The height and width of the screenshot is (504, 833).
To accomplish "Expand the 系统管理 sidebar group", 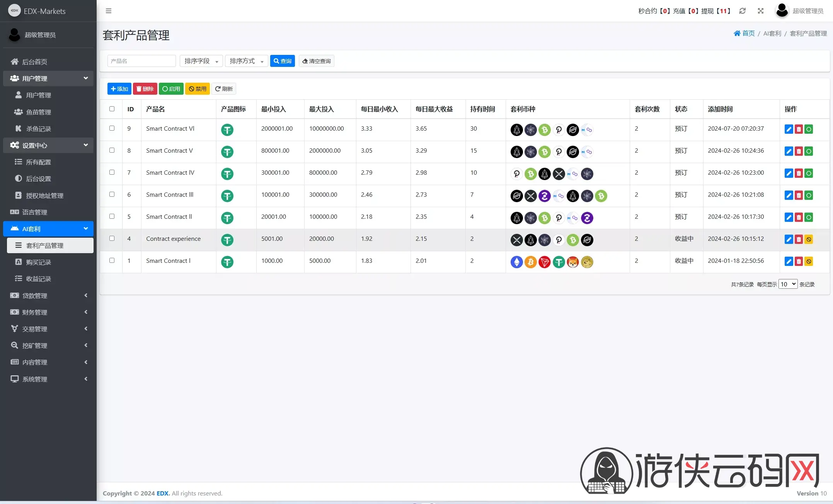I will 48,379.
